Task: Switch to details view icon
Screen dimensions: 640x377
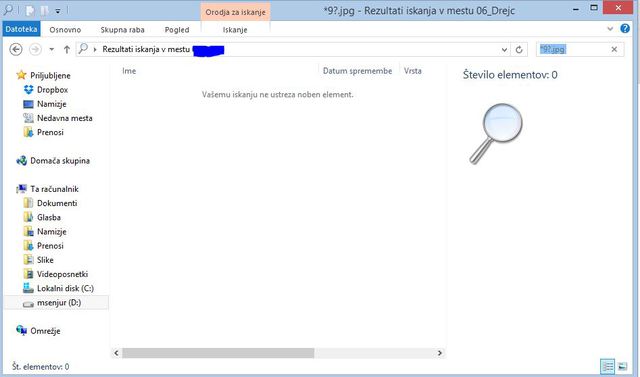Action: coord(607,366)
